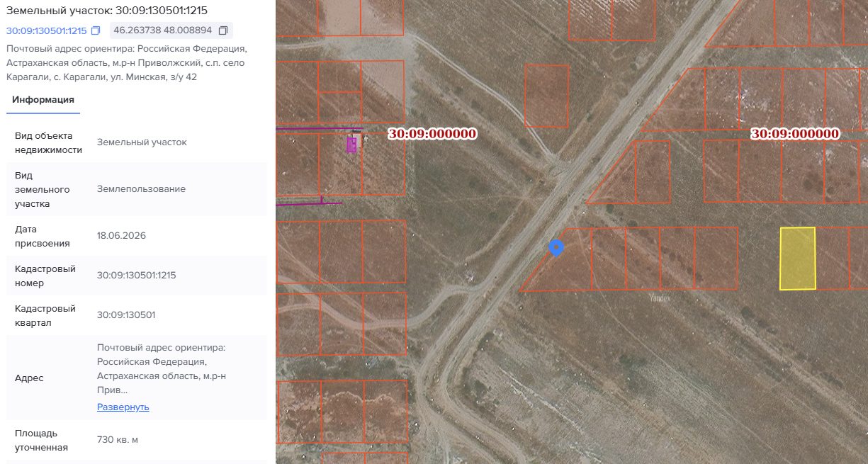Click the blue location pin on the map
The height and width of the screenshot is (464, 868).
pyautogui.click(x=556, y=248)
